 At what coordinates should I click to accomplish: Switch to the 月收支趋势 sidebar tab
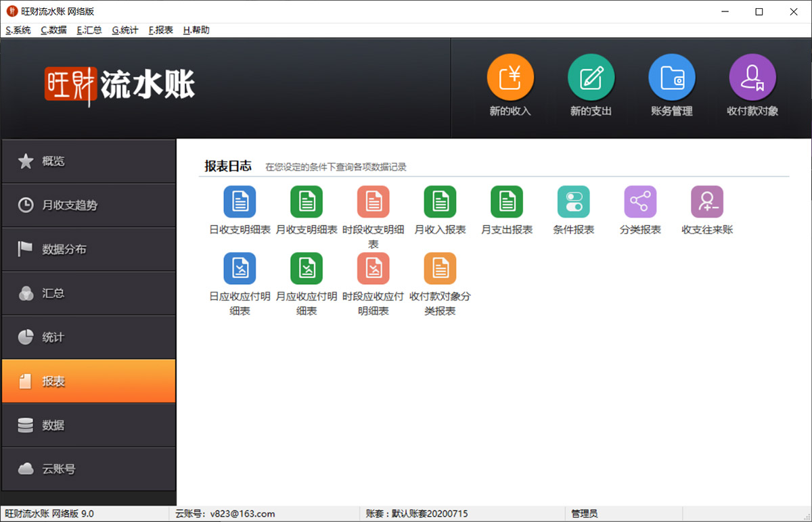(88, 205)
